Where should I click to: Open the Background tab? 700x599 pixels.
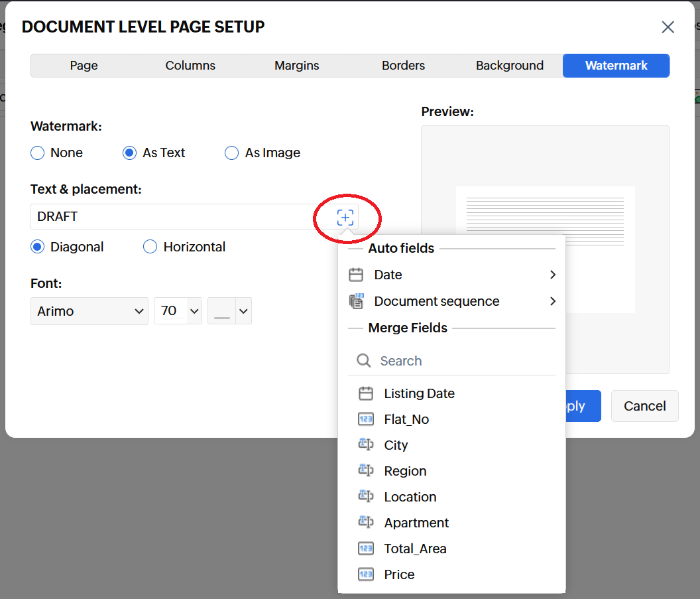tap(509, 66)
